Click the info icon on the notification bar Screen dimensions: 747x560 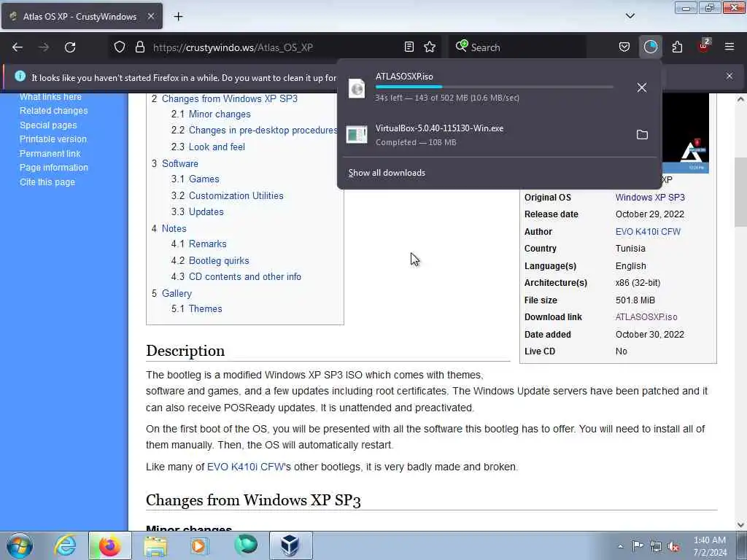pyautogui.click(x=20, y=76)
